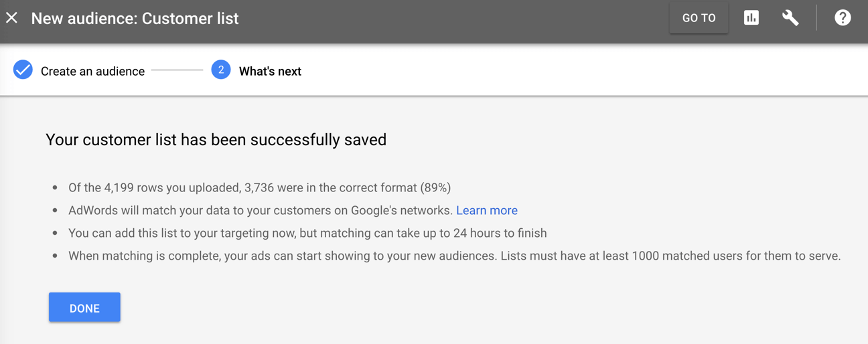Click the 4,199 rows uploaded bullet
The height and width of the screenshot is (344, 868).
coord(260,187)
